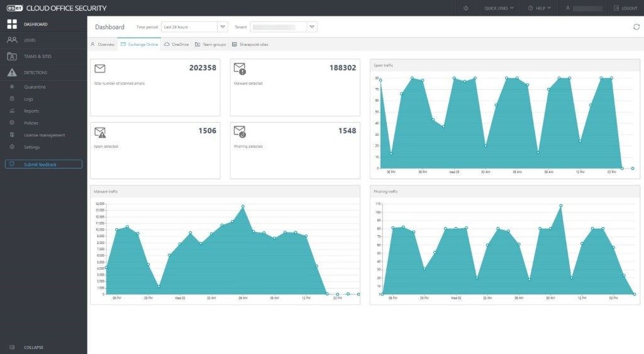This screenshot has width=644, height=354.
Task: Toggle the theme icon in top bar
Action: tap(465, 8)
